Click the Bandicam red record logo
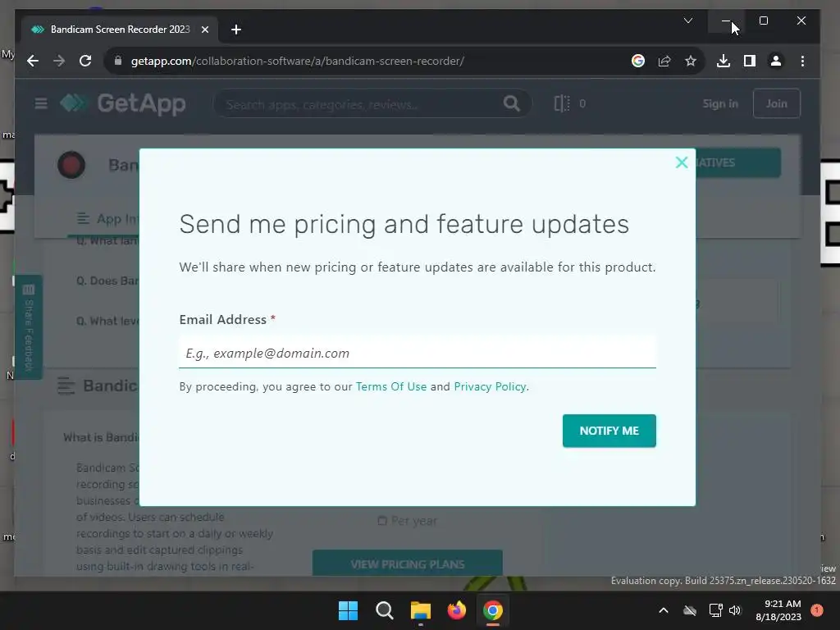Viewport: 840px width, 630px height. [71, 165]
